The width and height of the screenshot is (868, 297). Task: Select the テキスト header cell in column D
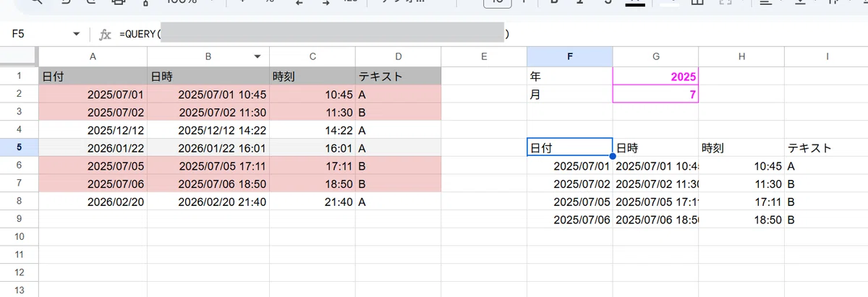pyautogui.click(x=398, y=76)
